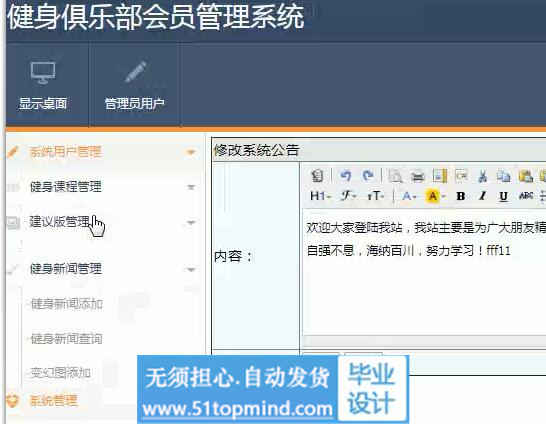Click the scissors cut icon
This screenshot has height=424, width=546.
click(x=483, y=176)
